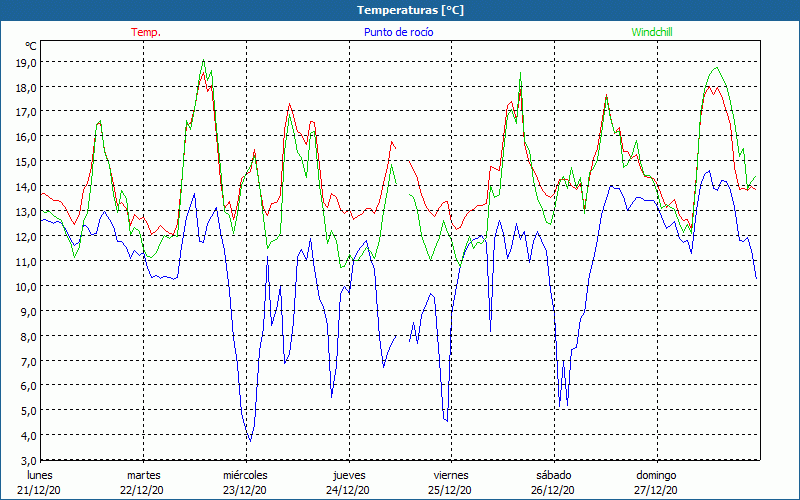Click the miércoles day label

click(x=245, y=475)
